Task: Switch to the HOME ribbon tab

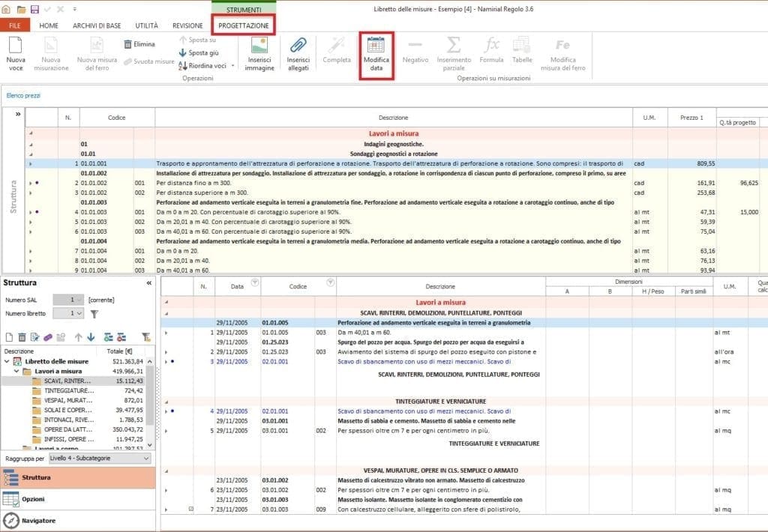Action: [49, 25]
